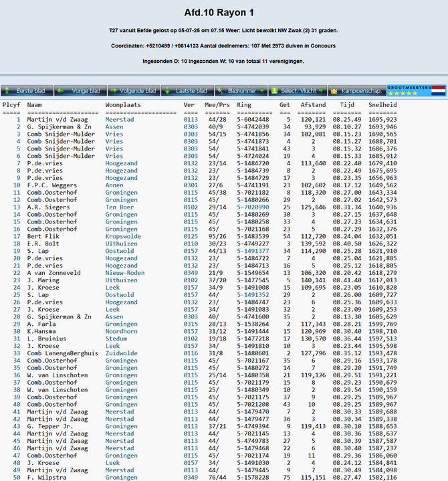Click the Snelheid column header
This screenshot has height=481, width=448.
(x=382, y=105)
